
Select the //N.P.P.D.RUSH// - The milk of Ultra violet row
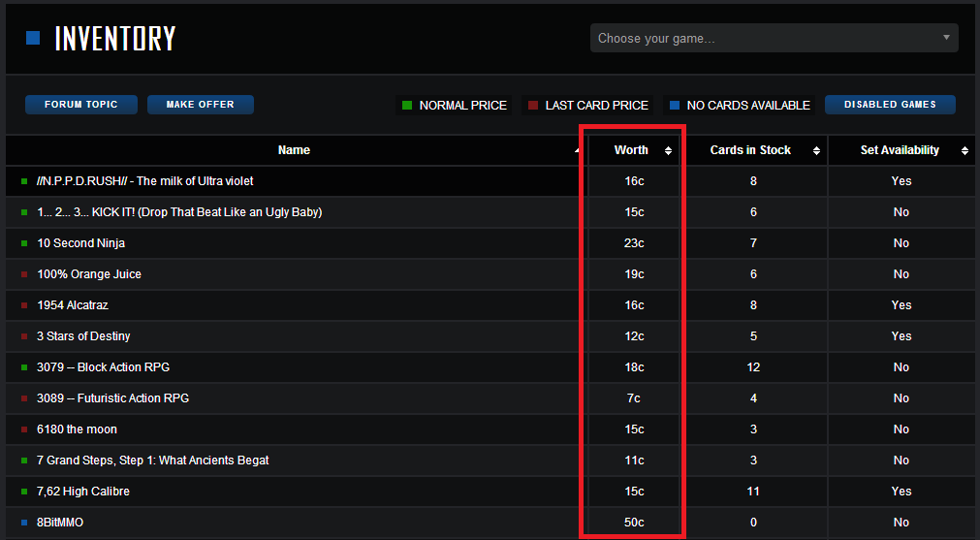[490, 181]
